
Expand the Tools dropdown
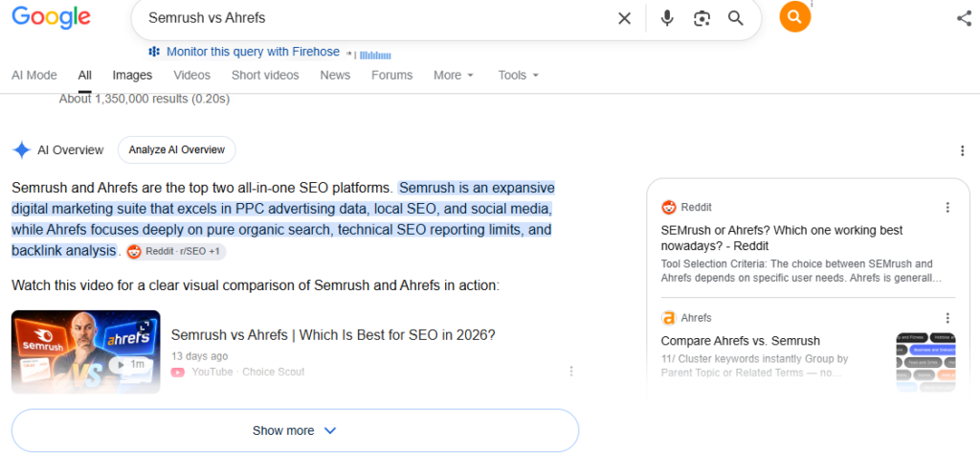point(518,76)
